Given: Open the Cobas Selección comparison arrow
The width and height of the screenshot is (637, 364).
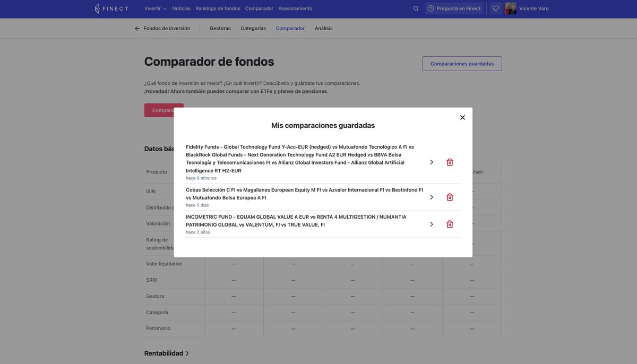Looking at the screenshot, I should pos(432,197).
